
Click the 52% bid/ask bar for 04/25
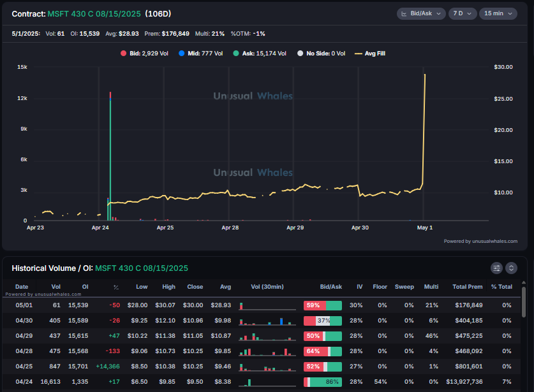(323, 367)
